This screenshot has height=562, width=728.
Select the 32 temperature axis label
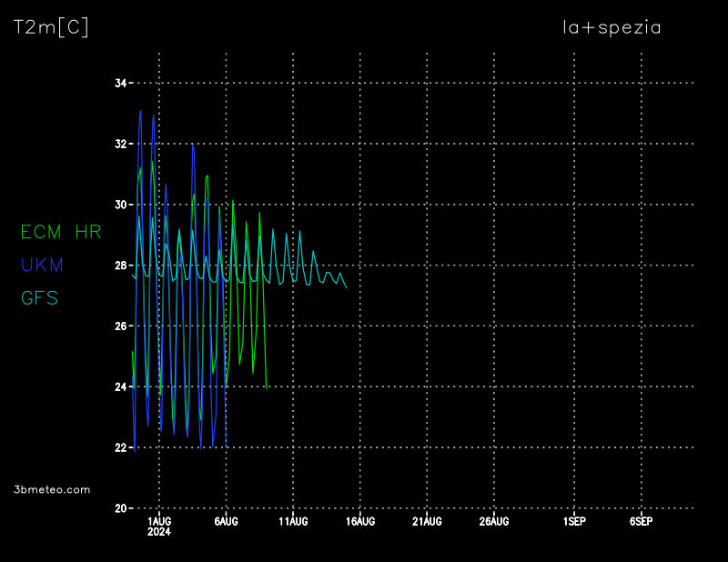(x=120, y=144)
